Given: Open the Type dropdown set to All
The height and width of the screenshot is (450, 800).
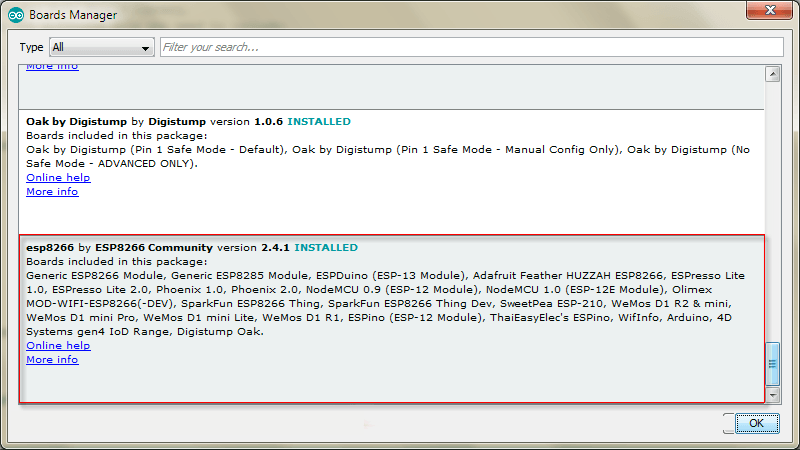Looking at the screenshot, I should click(x=102, y=47).
